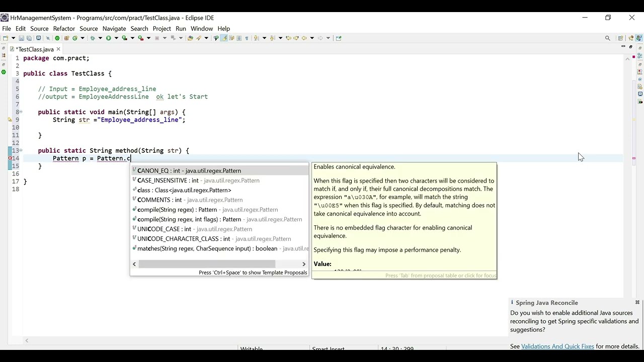Maximize the editor area button
The height and width of the screenshot is (362, 644).
(x=630, y=46)
